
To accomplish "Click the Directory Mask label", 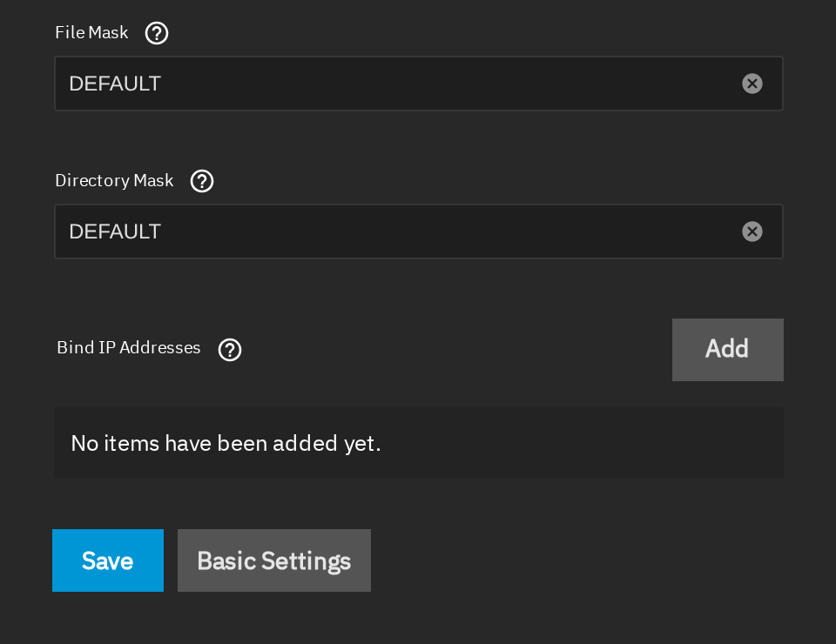I will point(114,180).
